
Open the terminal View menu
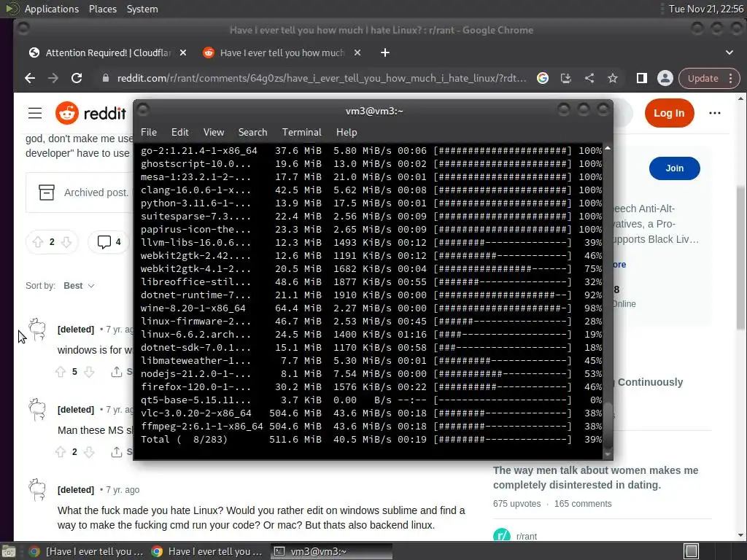tap(214, 133)
